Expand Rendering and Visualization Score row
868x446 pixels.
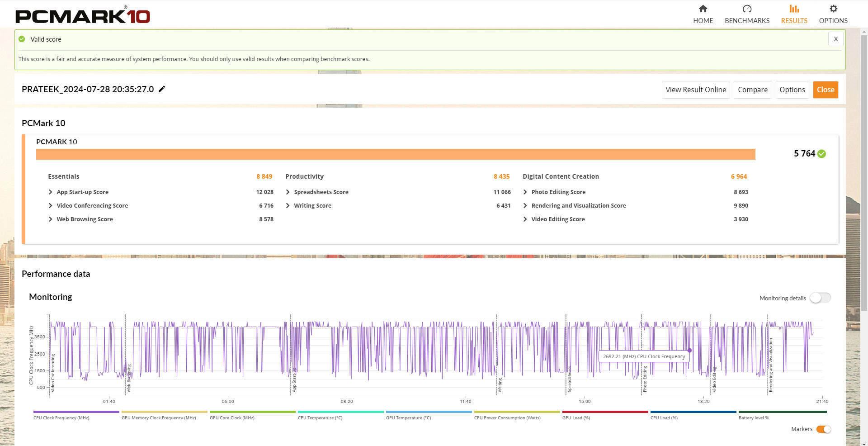[525, 206]
